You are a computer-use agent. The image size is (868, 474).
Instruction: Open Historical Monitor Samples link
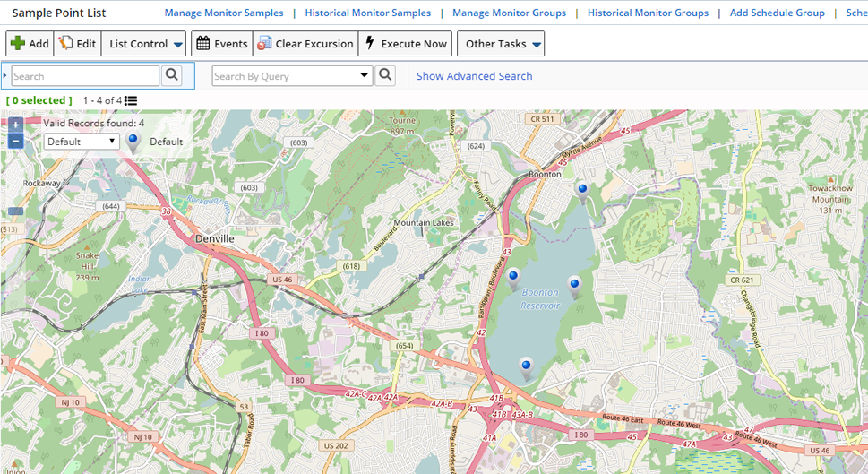tap(367, 13)
